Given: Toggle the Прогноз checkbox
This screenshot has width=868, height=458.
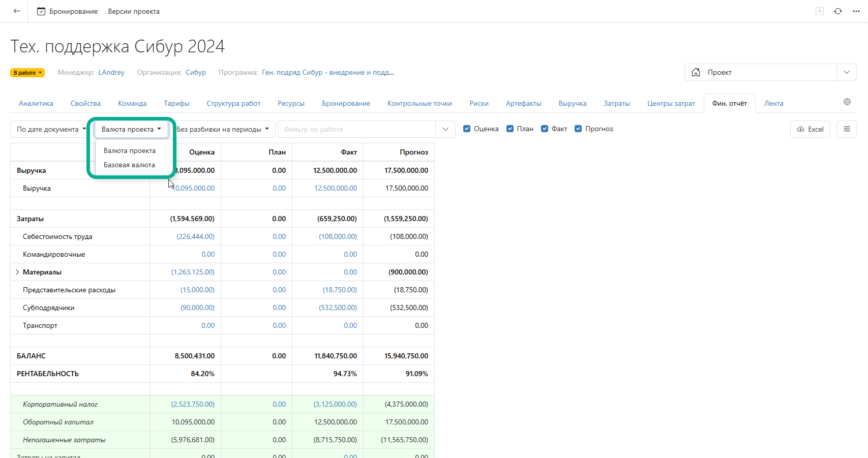Looking at the screenshot, I should [x=578, y=129].
